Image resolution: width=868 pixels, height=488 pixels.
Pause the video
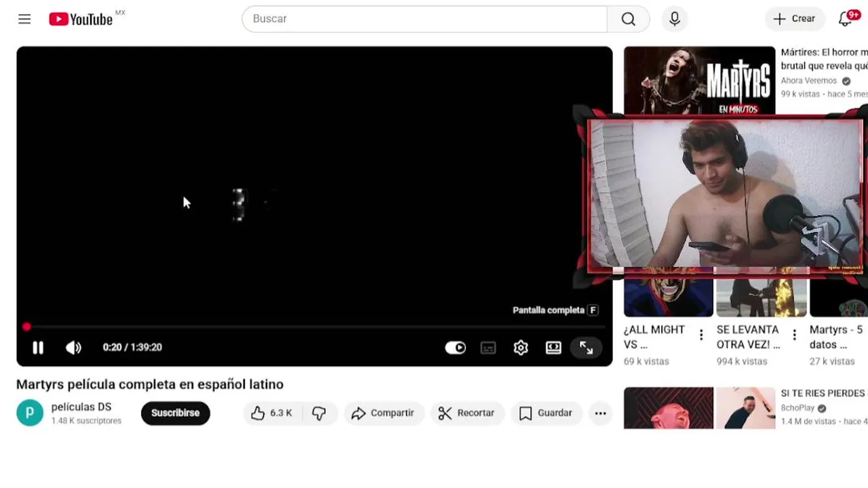pyautogui.click(x=38, y=348)
